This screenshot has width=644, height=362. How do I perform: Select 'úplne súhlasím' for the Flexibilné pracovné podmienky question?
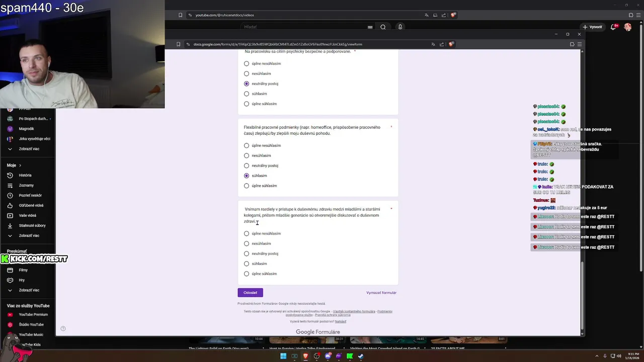[247, 186]
